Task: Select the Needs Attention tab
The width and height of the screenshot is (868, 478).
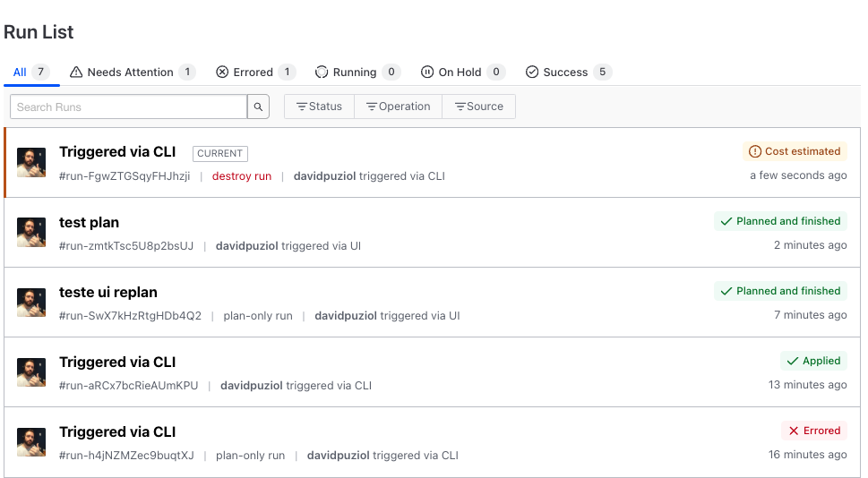Action: 130,73
